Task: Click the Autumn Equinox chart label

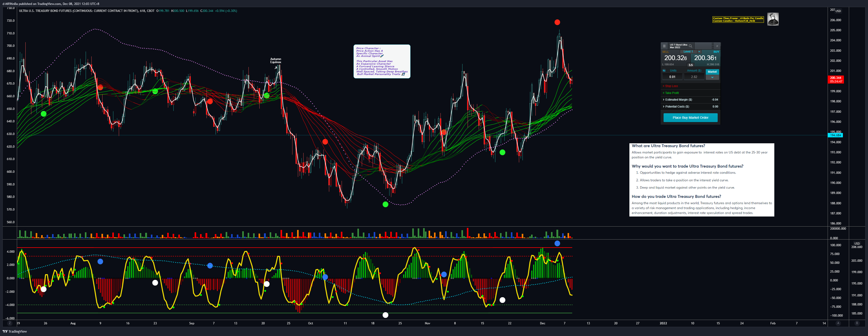Action: coord(276,61)
